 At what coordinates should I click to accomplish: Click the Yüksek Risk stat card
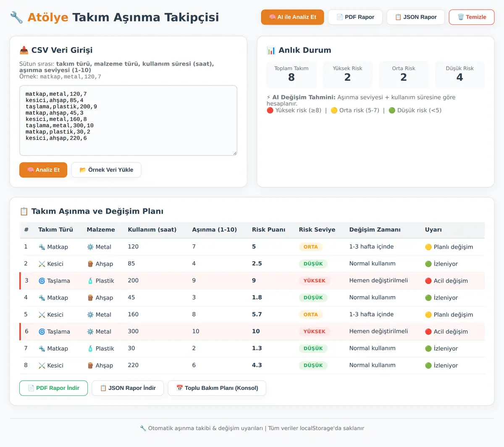(347, 74)
